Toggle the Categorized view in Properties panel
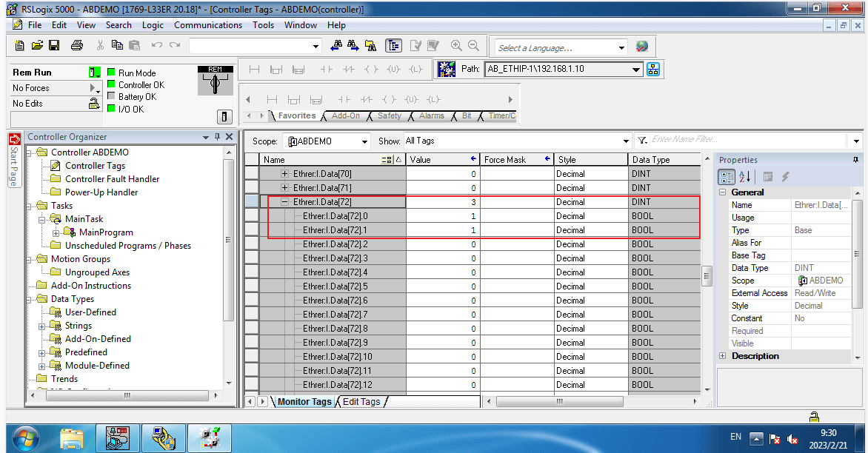868x453 pixels. [727, 177]
